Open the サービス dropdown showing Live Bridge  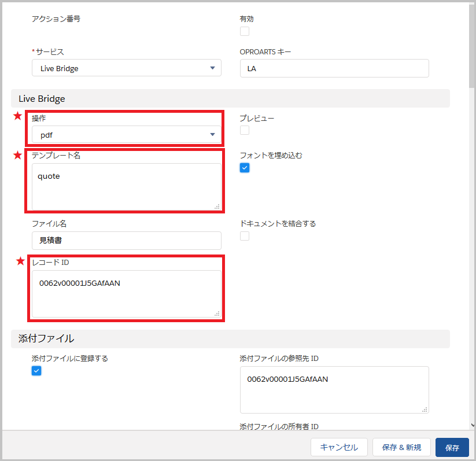[x=126, y=68]
